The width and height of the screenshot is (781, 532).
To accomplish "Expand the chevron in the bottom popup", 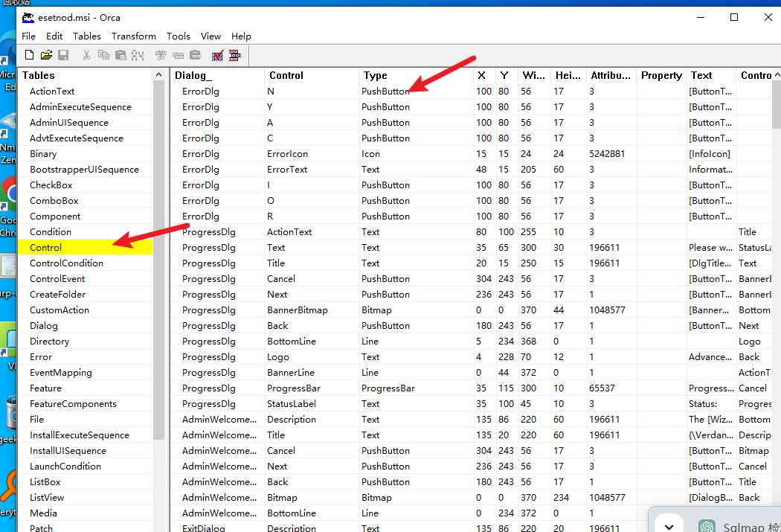I will click(x=669, y=526).
